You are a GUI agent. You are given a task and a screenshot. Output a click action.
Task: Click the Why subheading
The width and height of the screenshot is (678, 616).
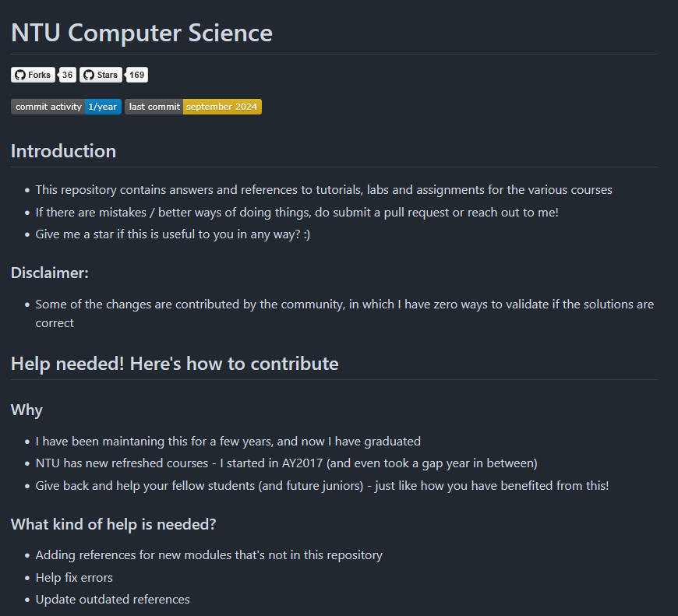26,410
